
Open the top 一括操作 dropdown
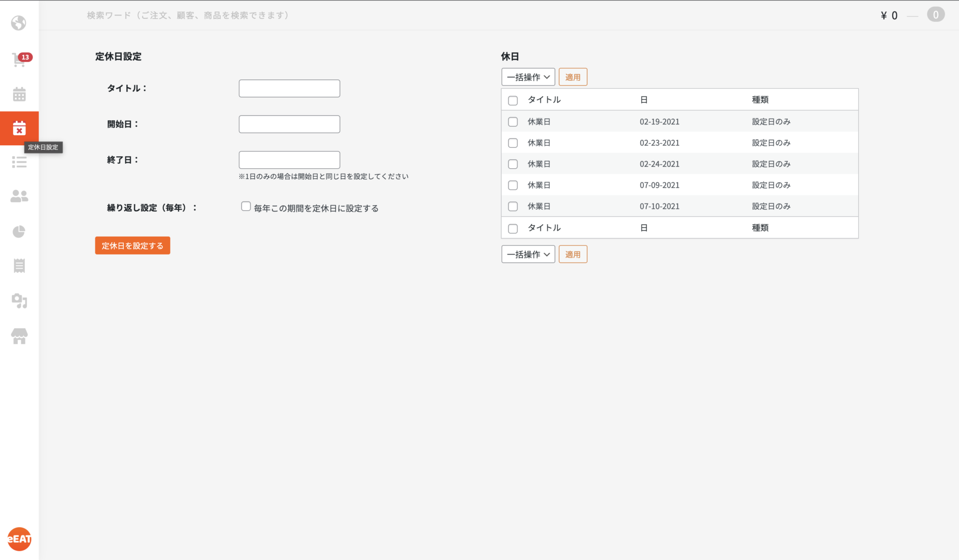528,77
